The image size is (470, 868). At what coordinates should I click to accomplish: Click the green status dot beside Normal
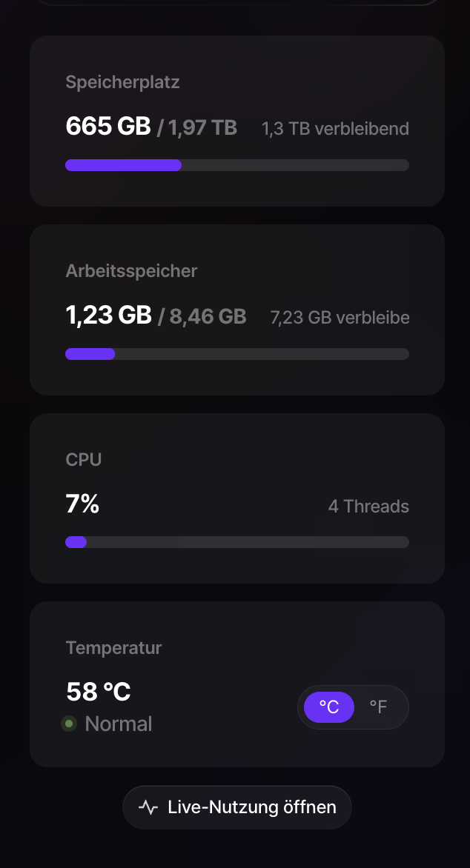pos(69,724)
